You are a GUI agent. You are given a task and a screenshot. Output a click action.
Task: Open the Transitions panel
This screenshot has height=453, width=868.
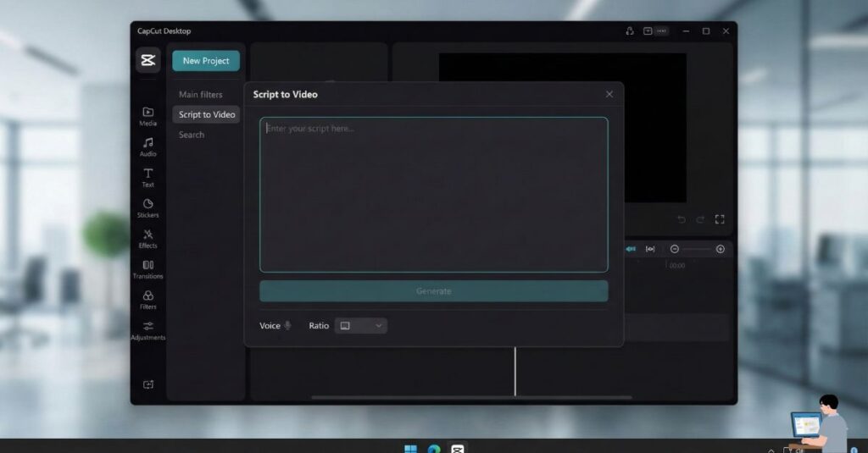(x=147, y=268)
